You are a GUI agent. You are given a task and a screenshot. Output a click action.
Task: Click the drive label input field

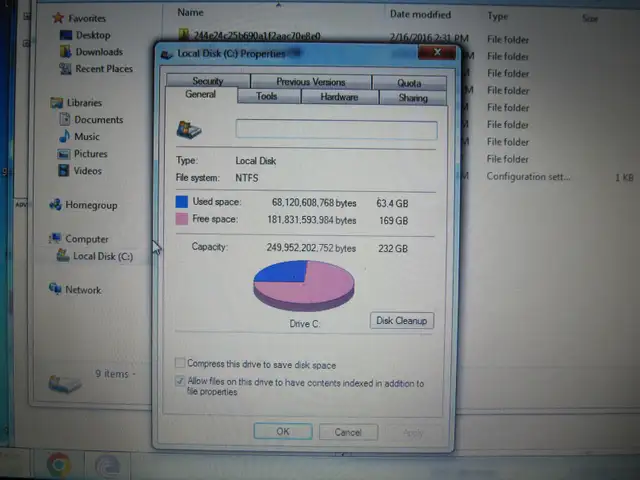pyautogui.click(x=337, y=130)
